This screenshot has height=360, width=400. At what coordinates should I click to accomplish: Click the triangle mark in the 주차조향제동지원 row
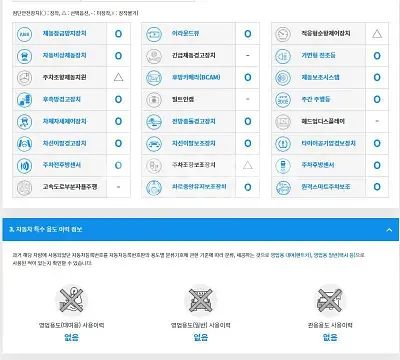coord(118,77)
